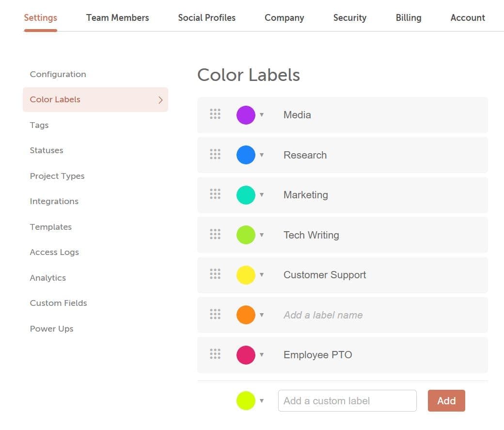The width and height of the screenshot is (504, 430).
Task: Open Integrations in the sidebar
Action: click(x=54, y=201)
